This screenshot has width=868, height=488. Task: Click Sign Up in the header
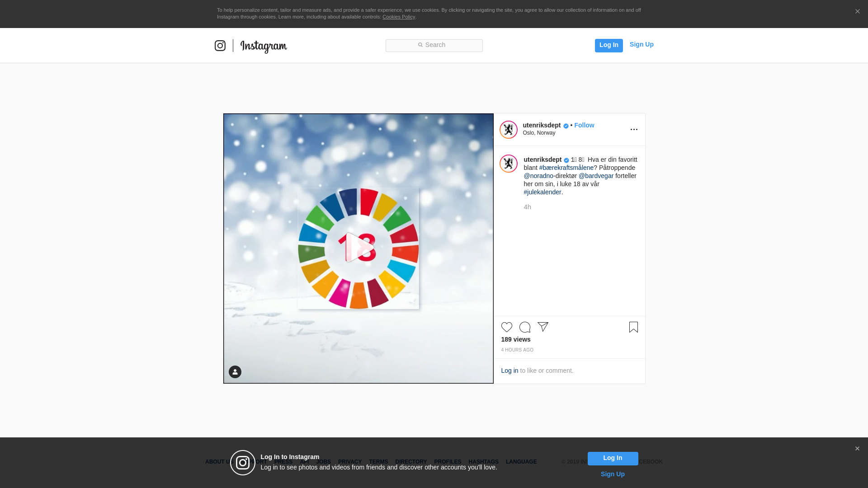(x=641, y=44)
